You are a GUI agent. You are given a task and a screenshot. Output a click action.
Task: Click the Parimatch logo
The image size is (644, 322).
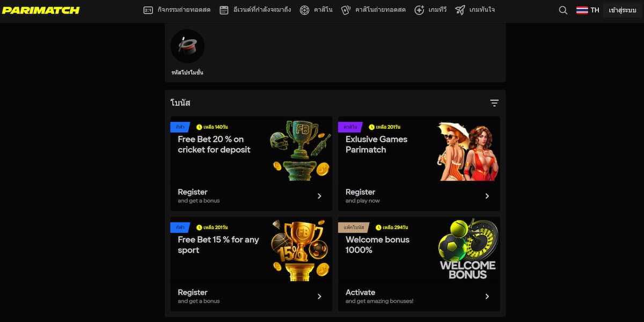click(x=41, y=10)
